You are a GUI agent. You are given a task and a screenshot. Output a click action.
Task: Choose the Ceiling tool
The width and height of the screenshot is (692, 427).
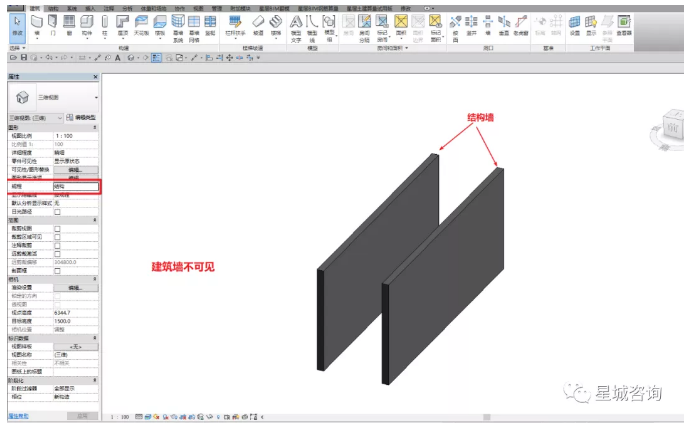coord(141,25)
